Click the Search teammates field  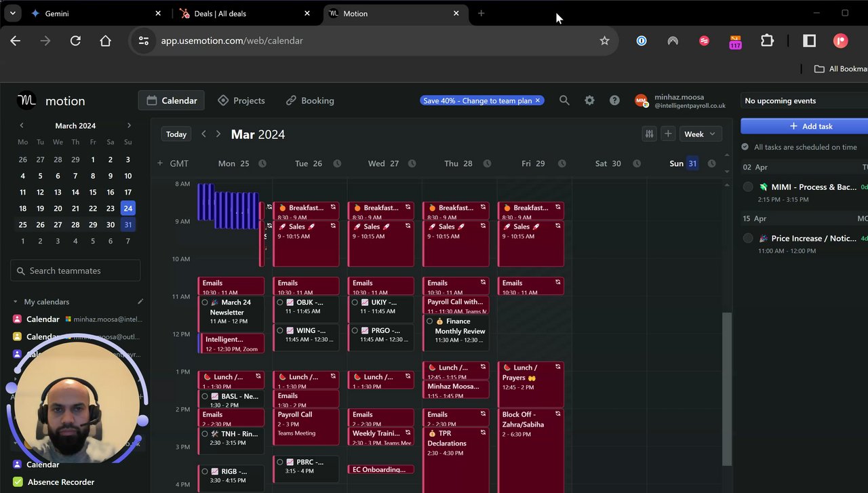coord(76,271)
